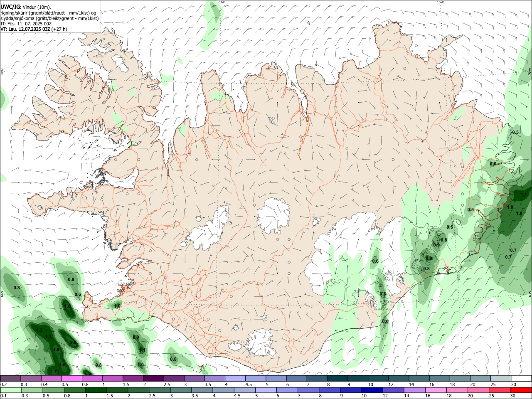This screenshot has height=399, width=532.
Task: Click the 1.9 precipitation value on the map
Action: tap(56, 350)
